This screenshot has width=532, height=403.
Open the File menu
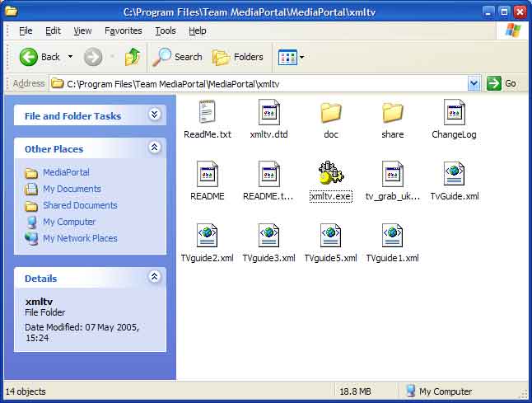pyautogui.click(x=26, y=30)
